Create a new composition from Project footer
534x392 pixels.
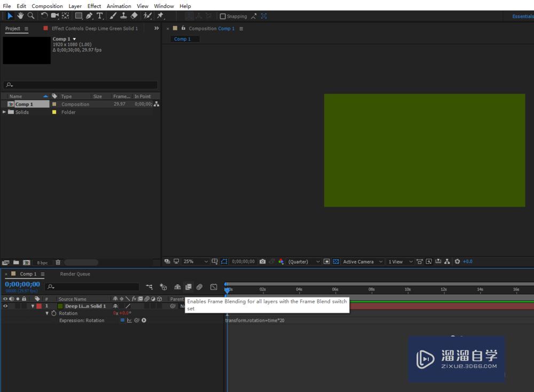(x=27, y=263)
